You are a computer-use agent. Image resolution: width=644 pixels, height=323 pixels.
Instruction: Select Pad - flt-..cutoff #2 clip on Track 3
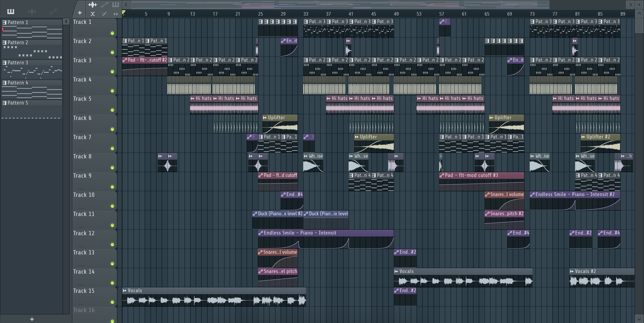[x=145, y=66]
